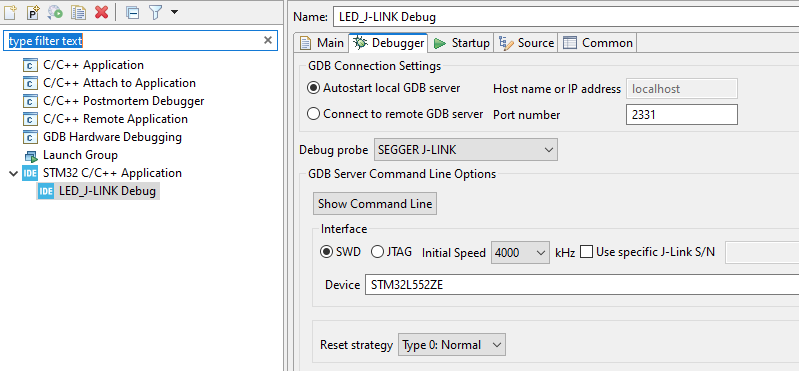Edit the Device field STM32L552ZE
Viewport: 799px width, 371px height.
(x=581, y=285)
